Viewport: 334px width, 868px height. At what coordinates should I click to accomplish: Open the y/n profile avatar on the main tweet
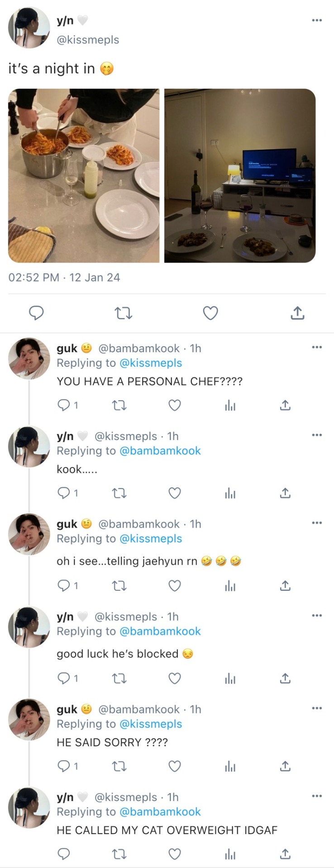29,28
